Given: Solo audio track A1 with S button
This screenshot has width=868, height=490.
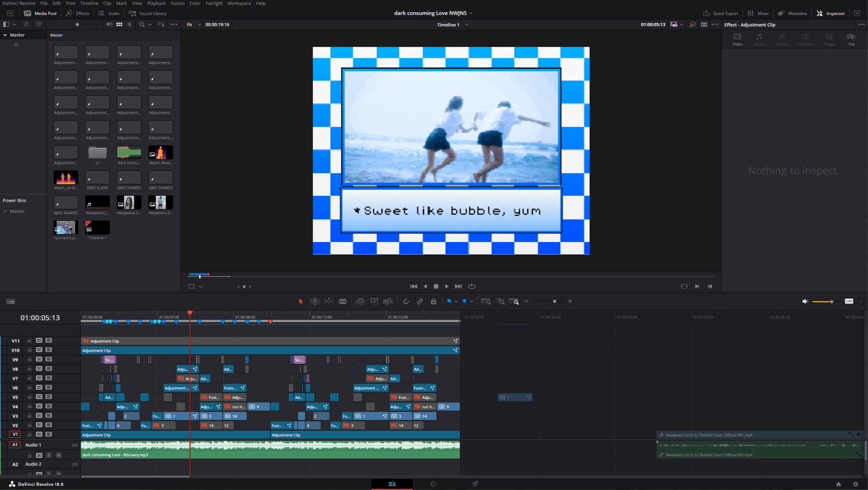Looking at the screenshot, I should (x=49, y=455).
